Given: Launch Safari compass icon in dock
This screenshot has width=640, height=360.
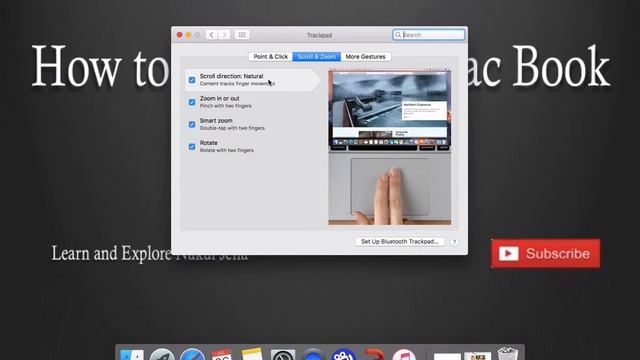Looking at the screenshot, I should 192,354.
